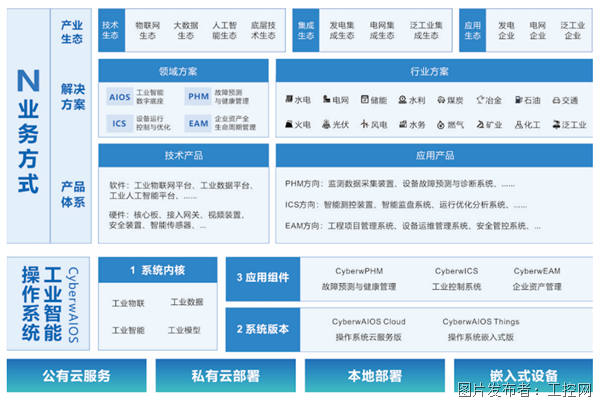The width and height of the screenshot is (600, 404).
Task: Open the 技术生态 blue tab
Action: tap(111, 30)
